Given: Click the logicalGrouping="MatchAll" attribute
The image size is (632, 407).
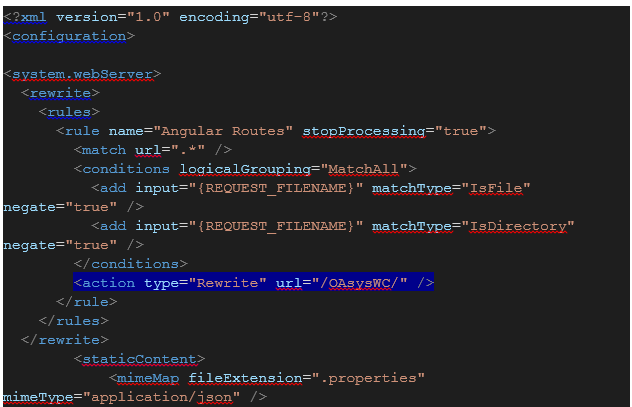Looking at the screenshot, I should [x=293, y=169].
